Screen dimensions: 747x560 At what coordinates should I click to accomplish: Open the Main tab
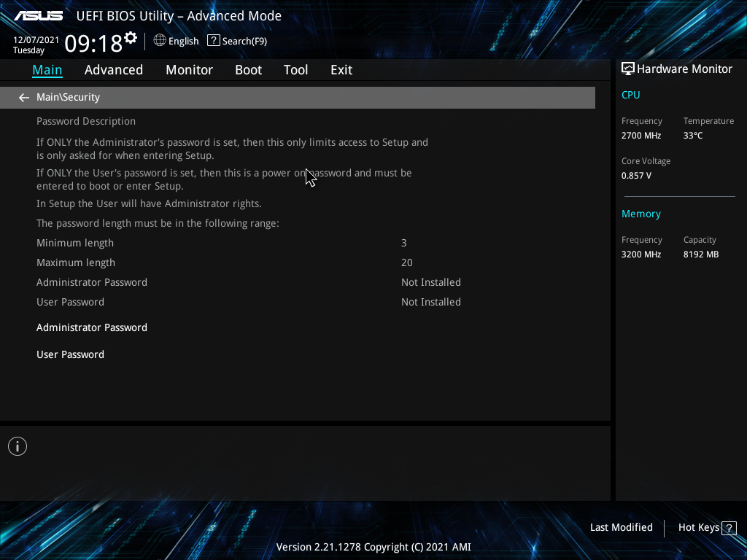47,70
